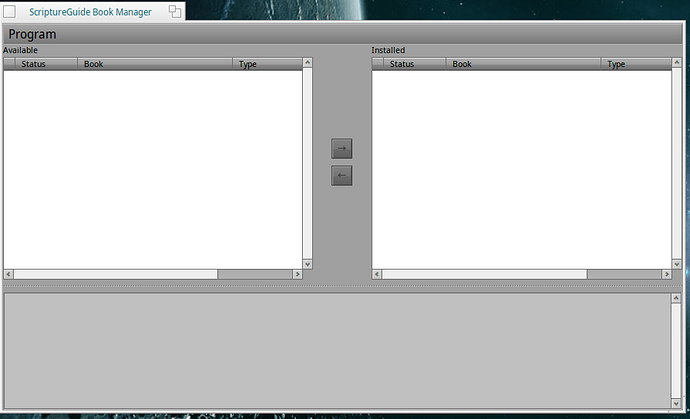The image size is (690, 419).
Task: Click the Available list scroll-right arrow
Action: pyautogui.click(x=297, y=274)
